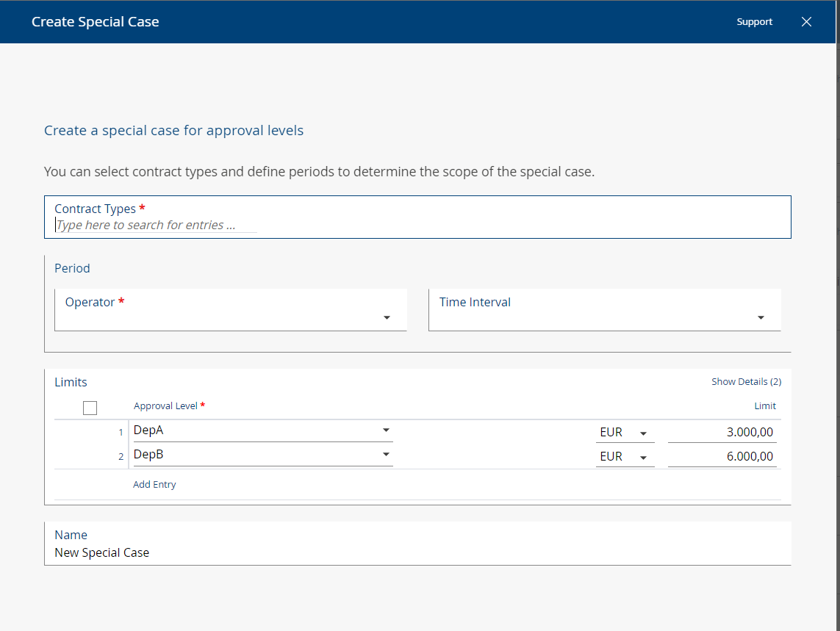Image resolution: width=840 pixels, height=631 pixels.
Task: Click the Approval Level column header
Action: 165,406
